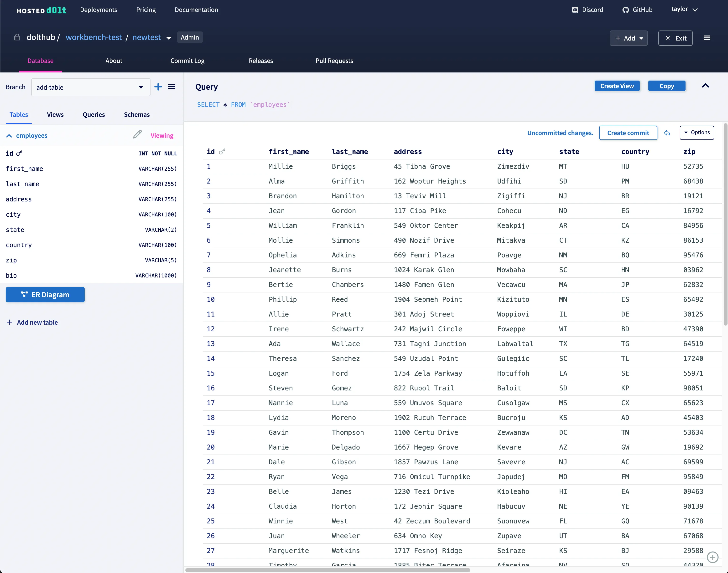This screenshot has height=573, width=728.
Task: Open the Discord link icon
Action: click(x=575, y=10)
